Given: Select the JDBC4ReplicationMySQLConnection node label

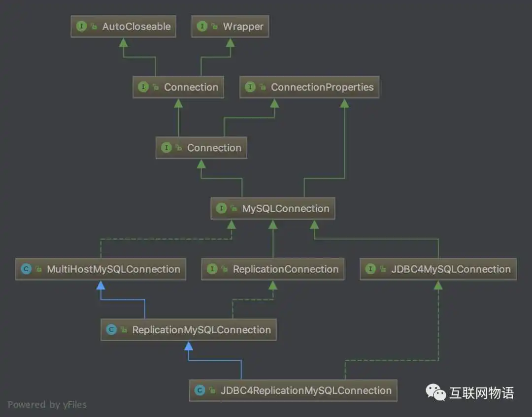Looking at the screenshot, I should click(306, 390).
